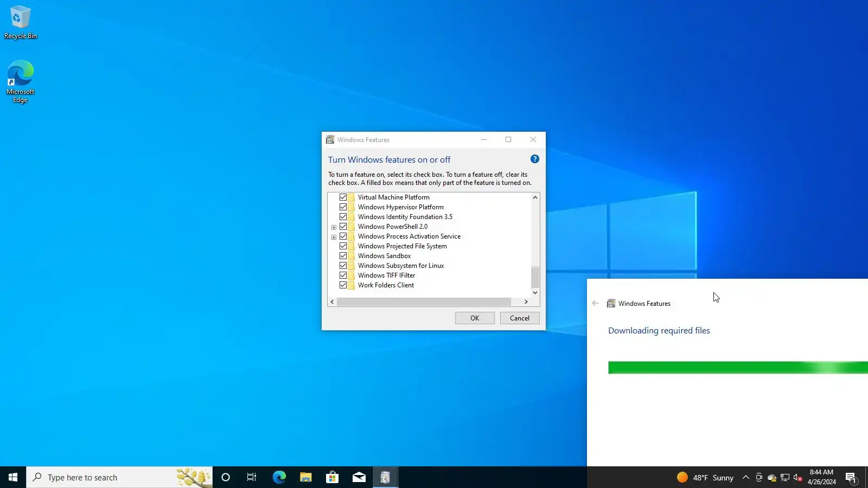Click the help question mark icon
868x488 pixels.
click(535, 159)
